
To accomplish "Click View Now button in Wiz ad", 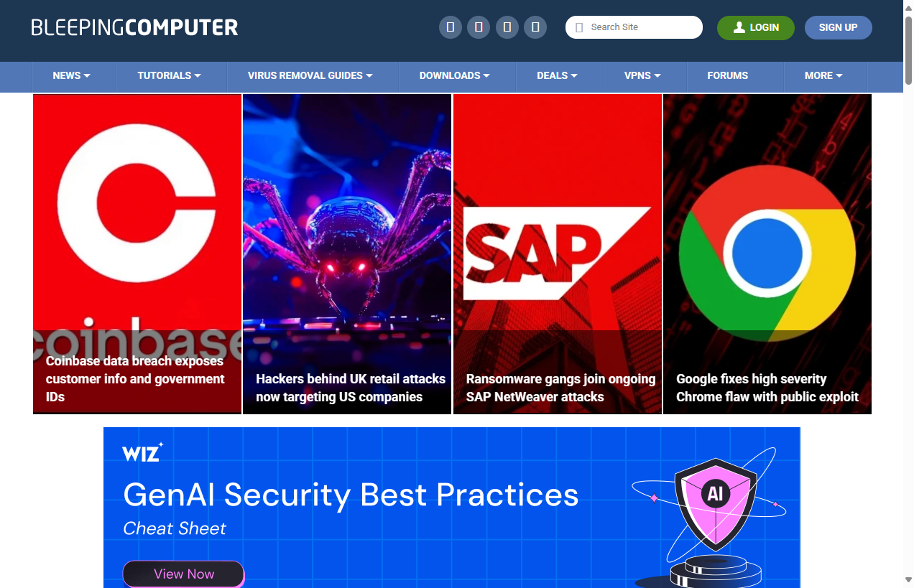I will pyautogui.click(x=184, y=574).
